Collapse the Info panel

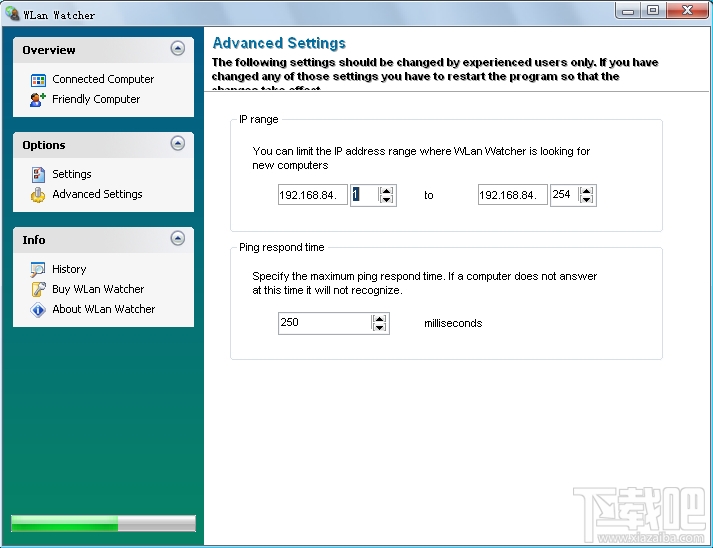(178, 238)
